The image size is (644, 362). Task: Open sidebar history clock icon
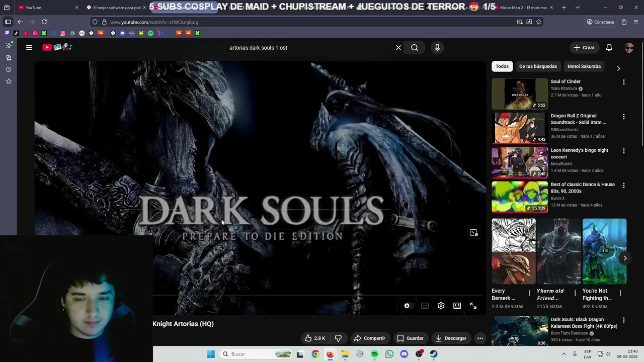point(9,69)
